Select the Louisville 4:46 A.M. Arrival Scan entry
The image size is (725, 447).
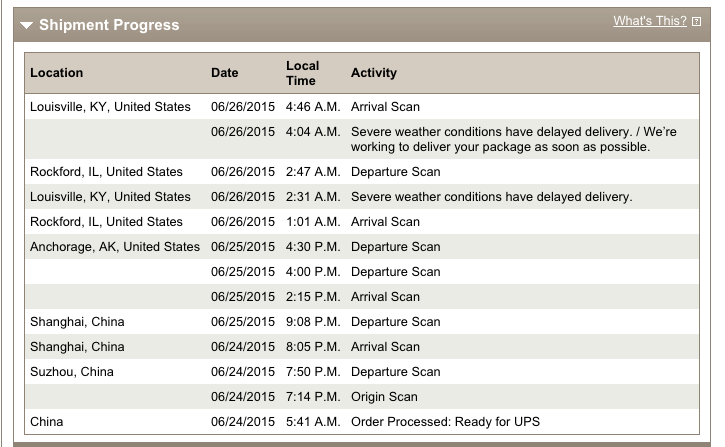click(385, 107)
